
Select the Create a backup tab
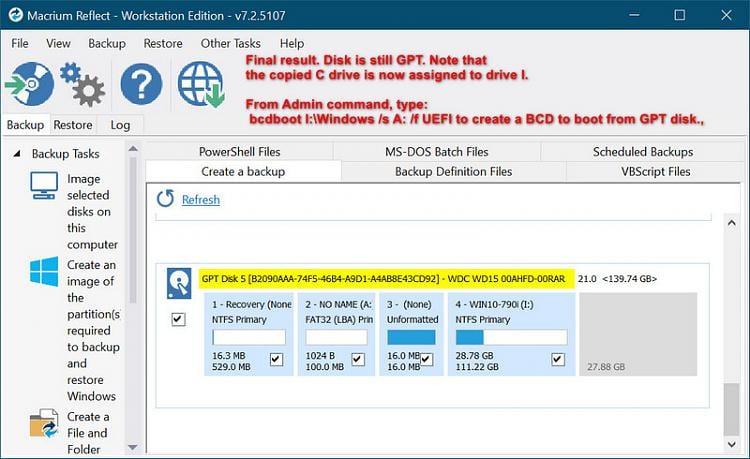click(x=243, y=171)
